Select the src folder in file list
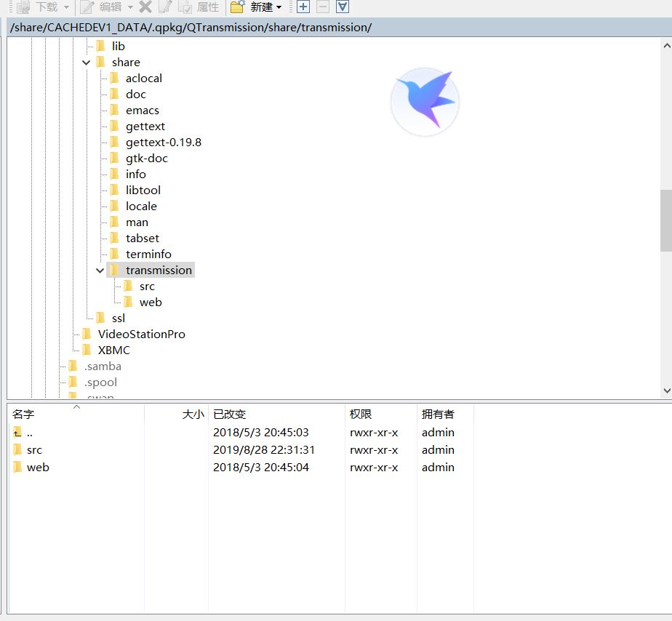Image resolution: width=672 pixels, height=621 pixels. pyautogui.click(x=34, y=450)
